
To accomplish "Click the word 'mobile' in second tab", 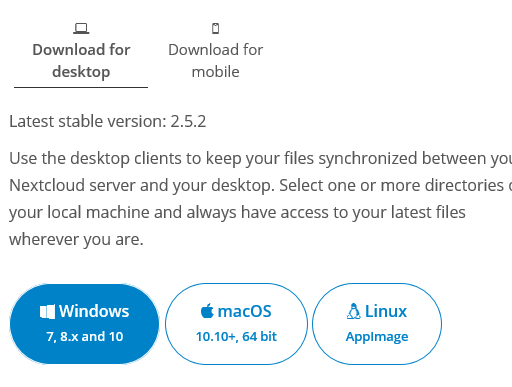I will tap(216, 72).
